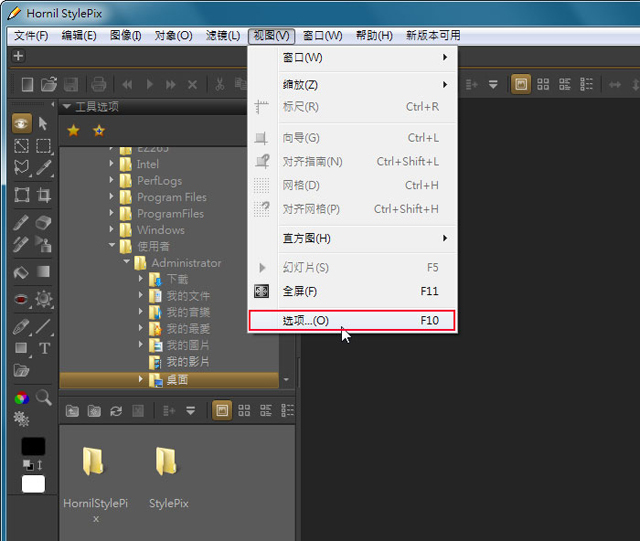
Task: Click the 新版本可用 menu entry
Action: [433, 36]
